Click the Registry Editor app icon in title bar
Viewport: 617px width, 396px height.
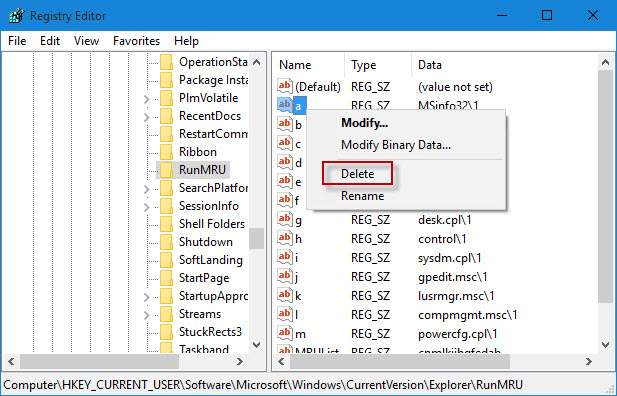coord(17,16)
